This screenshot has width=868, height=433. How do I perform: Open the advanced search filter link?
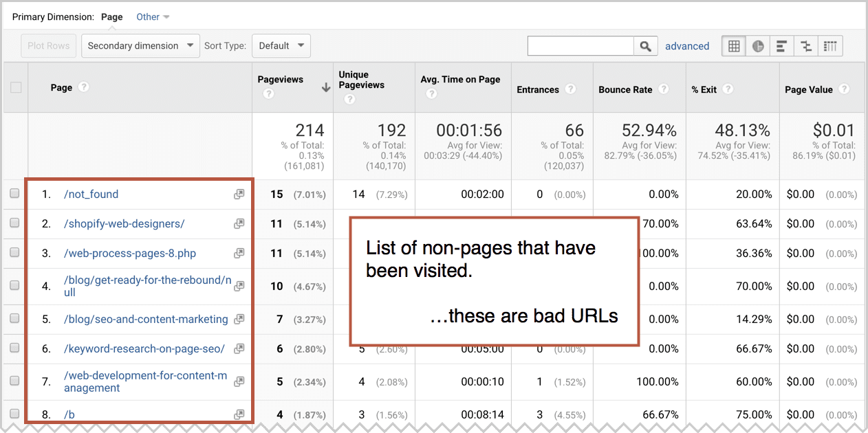pyautogui.click(x=687, y=45)
